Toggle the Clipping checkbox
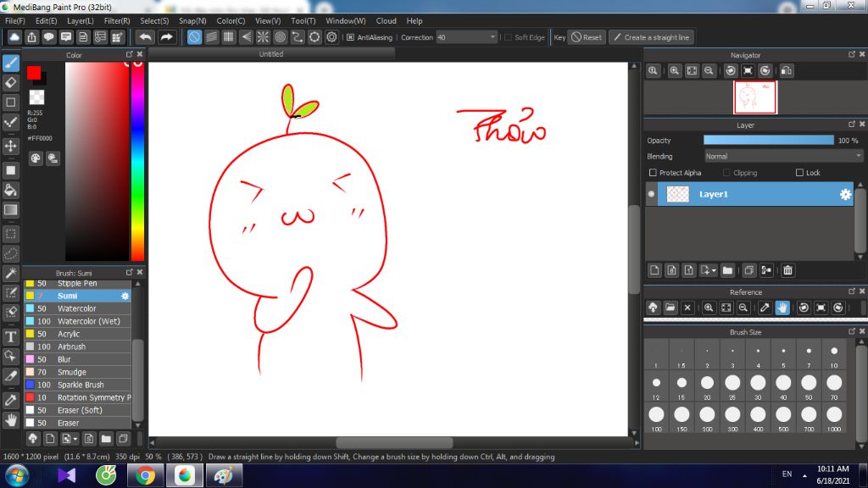The image size is (868, 488). pos(726,173)
